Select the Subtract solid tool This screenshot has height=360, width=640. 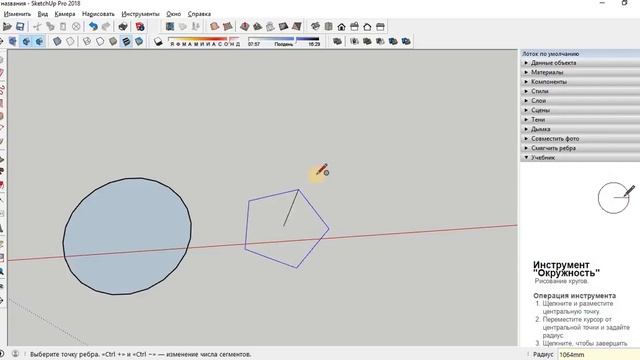click(x=380, y=41)
